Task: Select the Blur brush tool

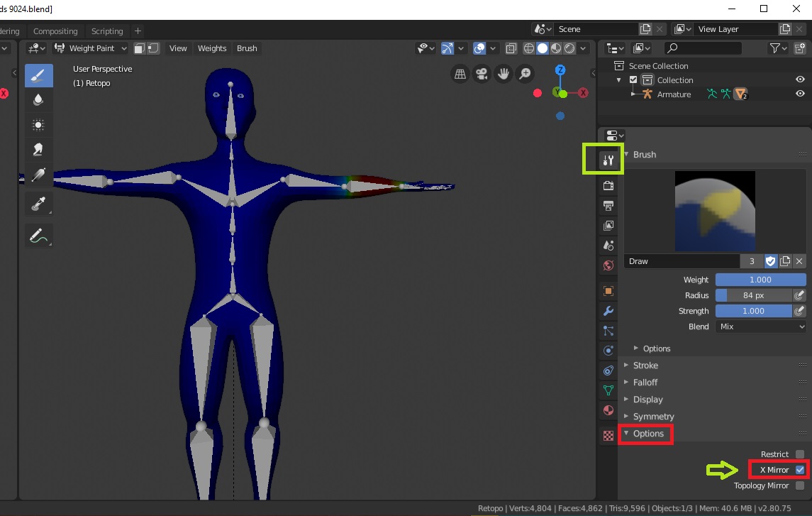Action: pos(39,99)
